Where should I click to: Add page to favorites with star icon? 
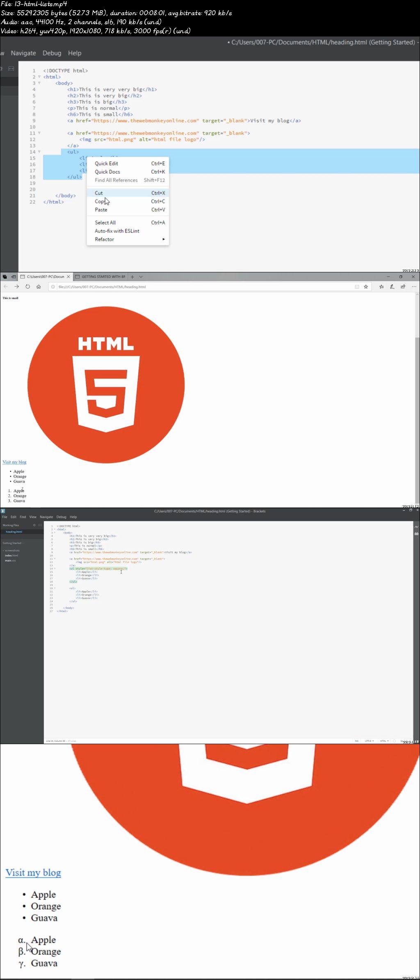366,287
